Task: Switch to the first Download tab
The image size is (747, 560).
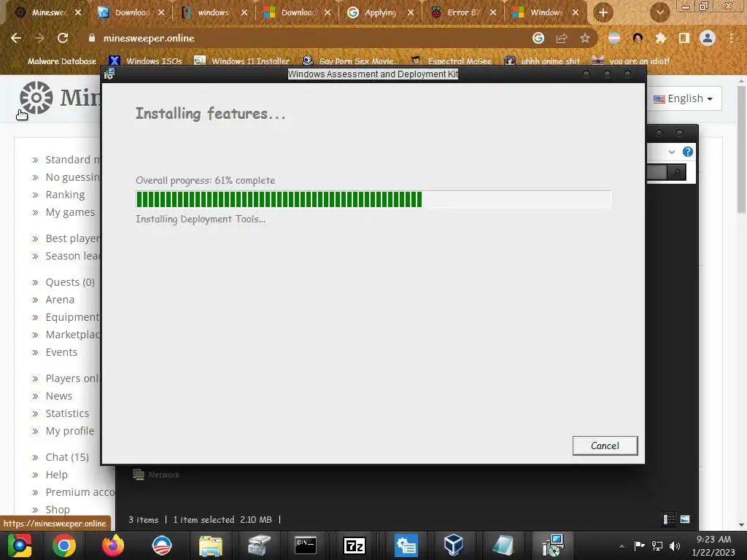Action: pyautogui.click(x=131, y=12)
